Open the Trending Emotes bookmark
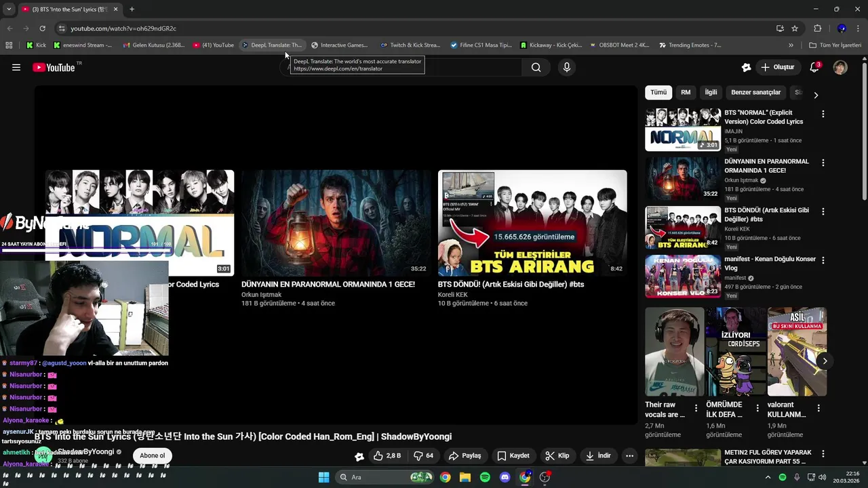 pyautogui.click(x=690, y=45)
